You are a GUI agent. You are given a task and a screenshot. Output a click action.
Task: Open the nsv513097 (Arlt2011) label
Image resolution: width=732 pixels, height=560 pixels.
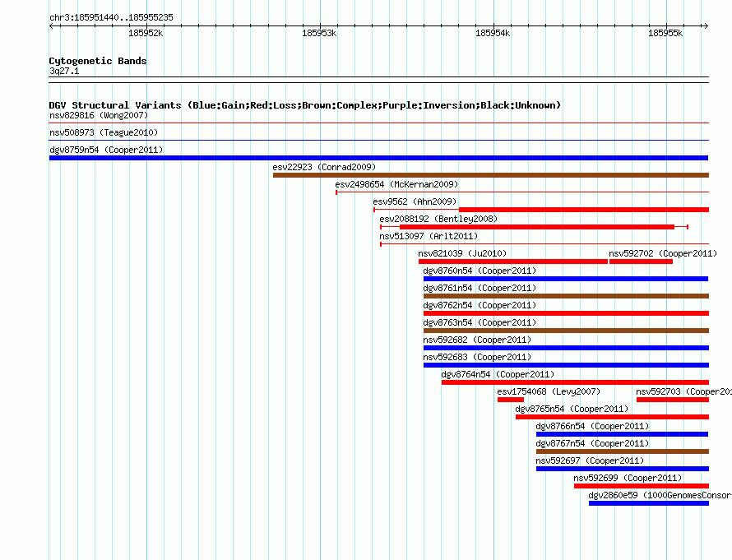click(x=429, y=236)
